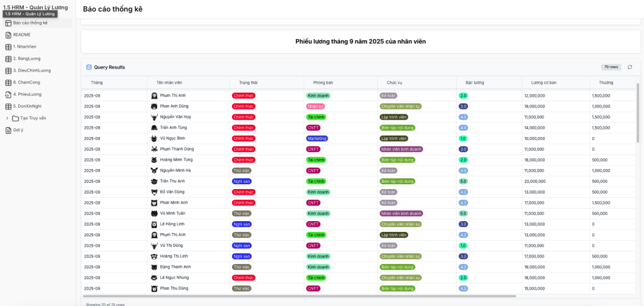Image resolution: width=644 pixels, height=306 pixels.
Task: Open 3. DieuChinhLuong in the sidebar
Action: (x=34, y=70)
